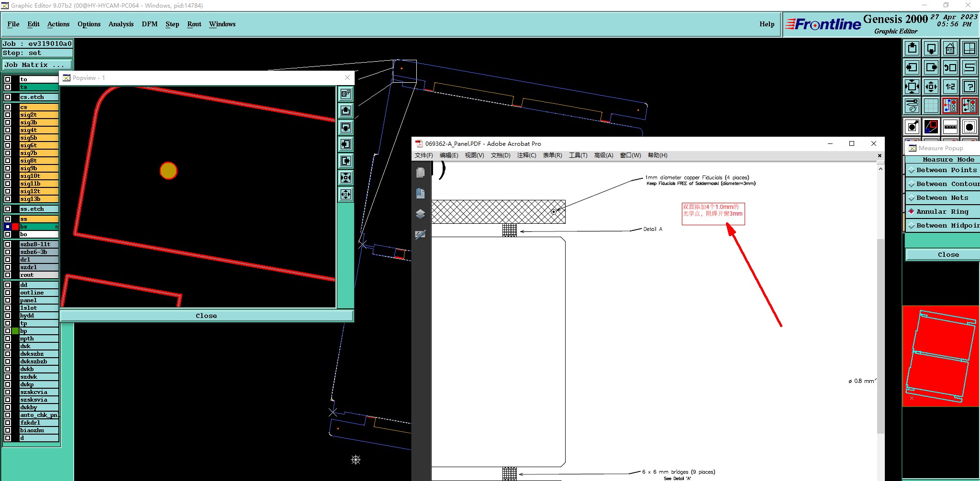This screenshot has width=980, height=481.
Task: Toggle display checkbox for layer outline
Action: (8, 293)
